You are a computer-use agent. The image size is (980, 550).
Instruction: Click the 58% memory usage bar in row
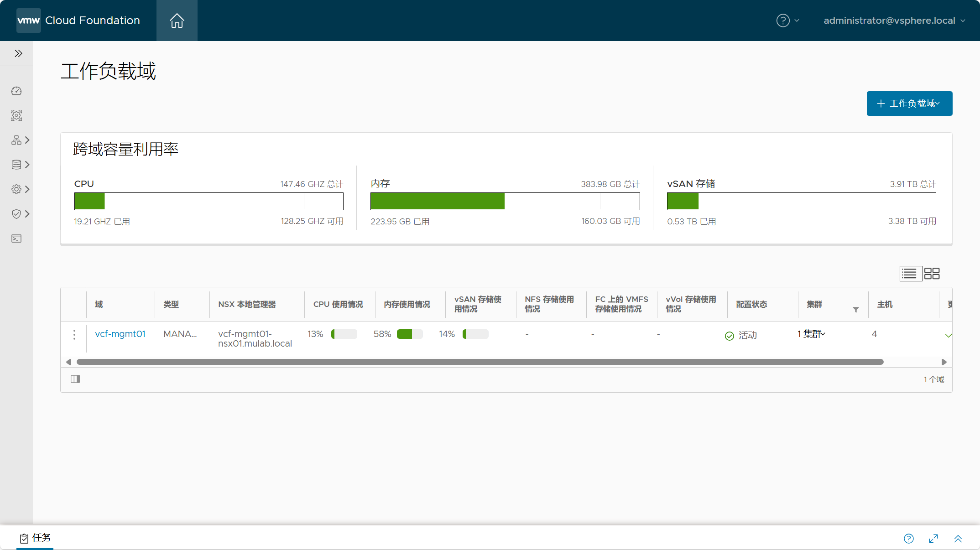tap(410, 334)
